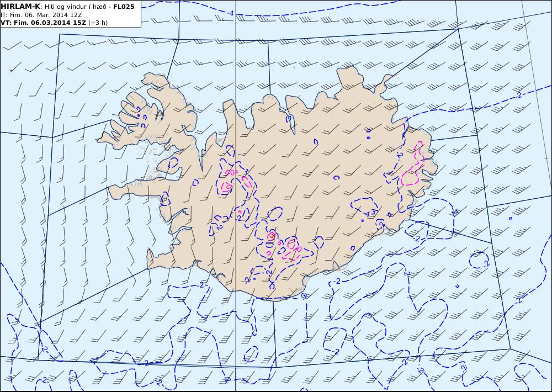This screenshot has width=552, height=392.
Task: Click the '(+3 h)' forecast offset text
Action: pyautogui.click(x=98, y=23)
